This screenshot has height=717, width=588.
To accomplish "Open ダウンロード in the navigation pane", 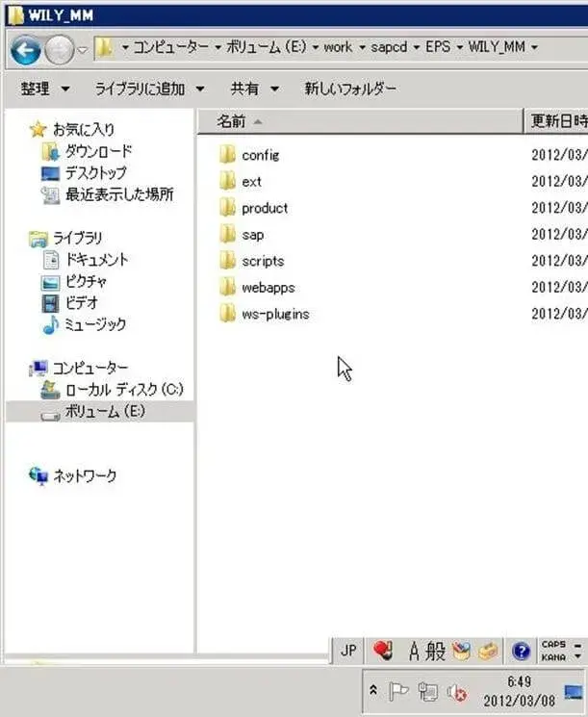I will 99,151.
